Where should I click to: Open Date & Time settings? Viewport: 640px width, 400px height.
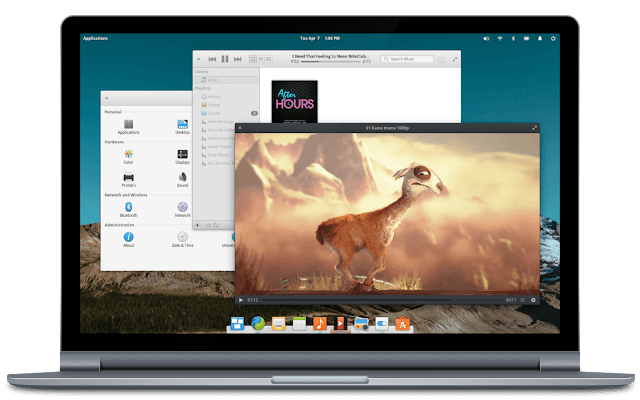[182, 240]
